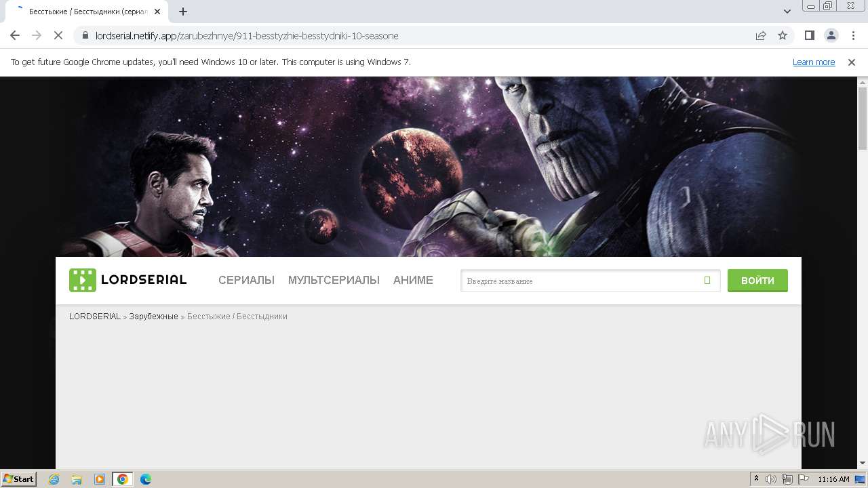Open the Action Center flag icon
The width and height of the screenshot is (868, 488).
click(804, 479)
